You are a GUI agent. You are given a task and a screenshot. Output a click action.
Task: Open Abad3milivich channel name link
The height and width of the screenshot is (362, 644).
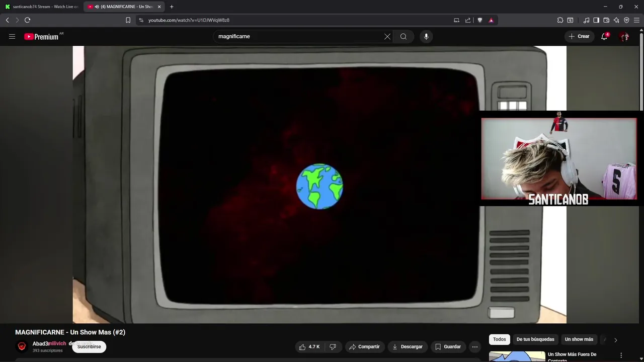click(x=49, y=343)
